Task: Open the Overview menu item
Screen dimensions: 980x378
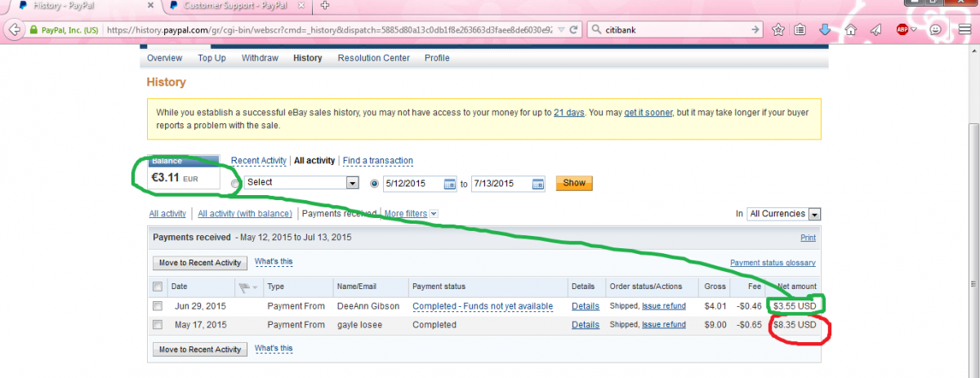Action: coord(164,58)
